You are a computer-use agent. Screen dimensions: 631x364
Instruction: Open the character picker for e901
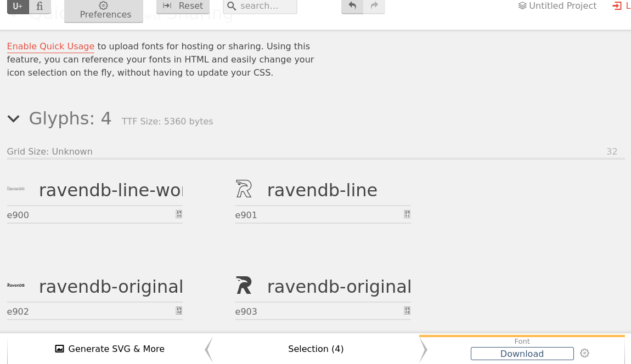[407, 214]
